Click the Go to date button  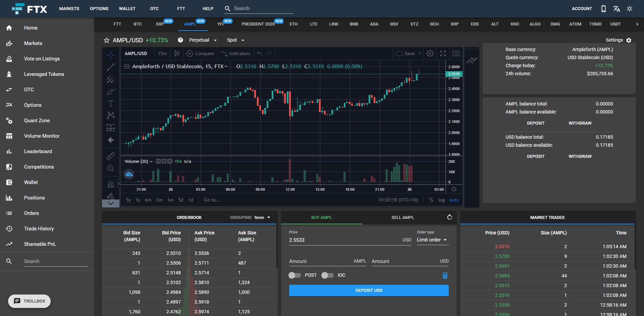pyautogui.click(x=212, y=200)
